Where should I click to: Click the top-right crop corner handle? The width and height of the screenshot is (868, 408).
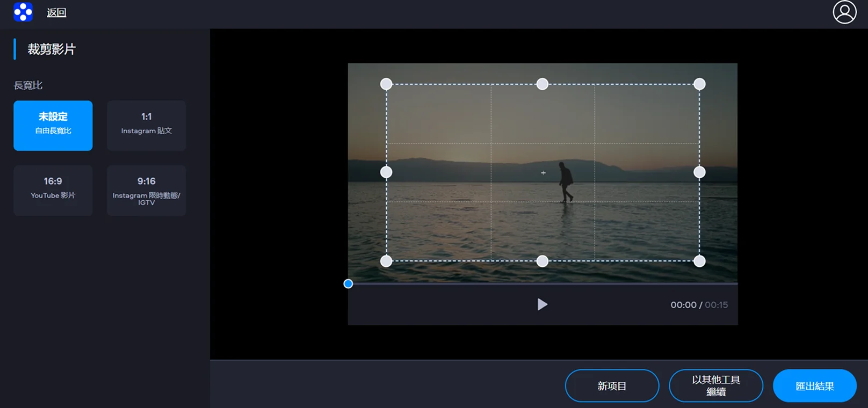click(x=699, y=84)
